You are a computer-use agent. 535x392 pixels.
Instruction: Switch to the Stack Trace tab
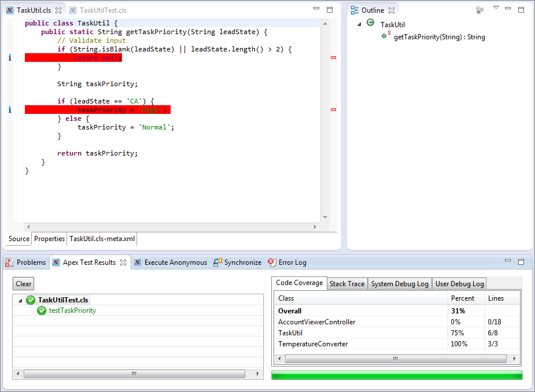coord(346,284)
